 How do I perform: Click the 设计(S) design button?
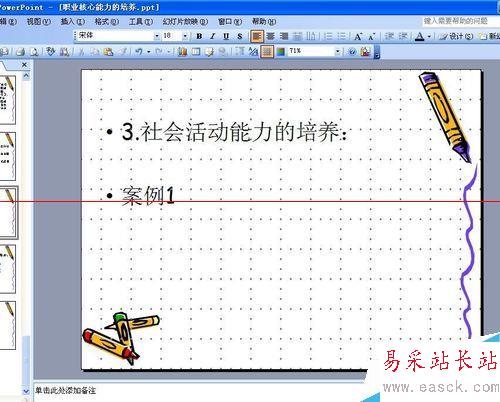click(456, 36)
